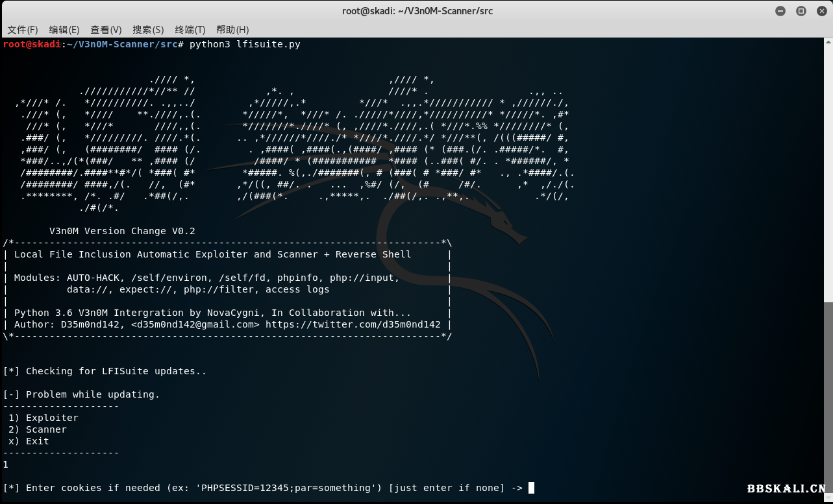Open the 编辑(E) menu

[64, 29]
